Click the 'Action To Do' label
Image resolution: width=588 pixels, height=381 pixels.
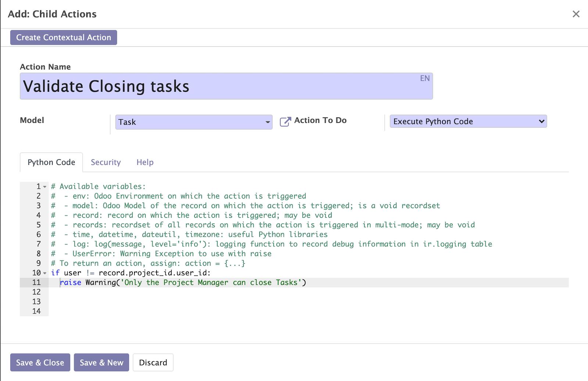(320, 120)
